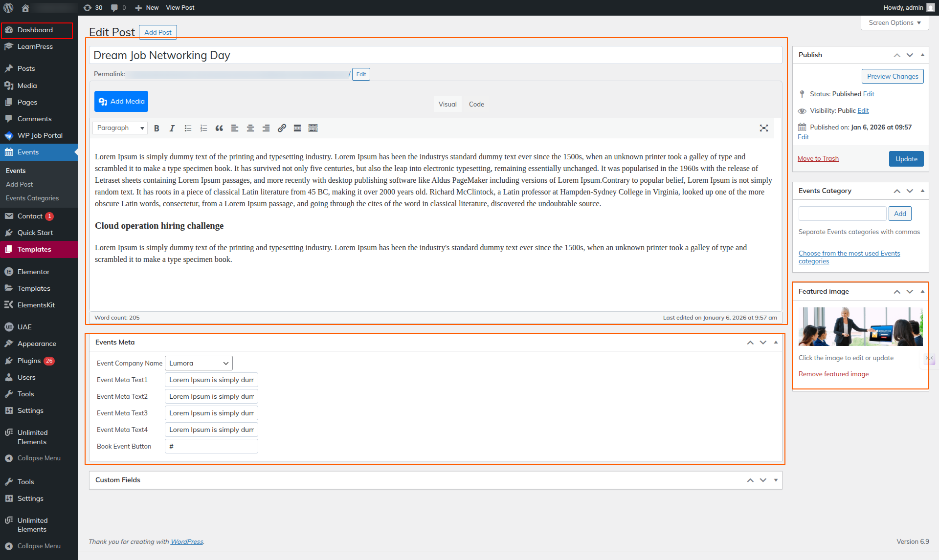Switch to the Code editor tab
The image size is (939, 560).
476,104
